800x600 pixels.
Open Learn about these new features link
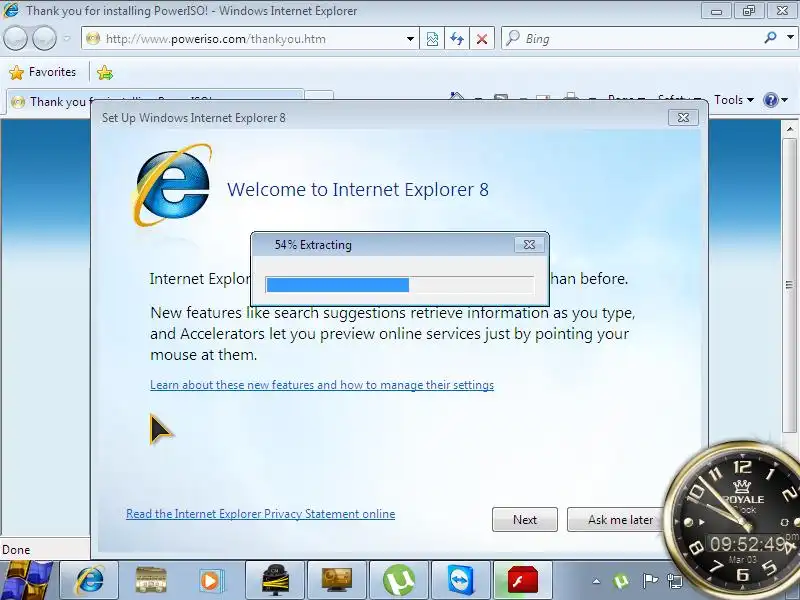tap(322, 385)
